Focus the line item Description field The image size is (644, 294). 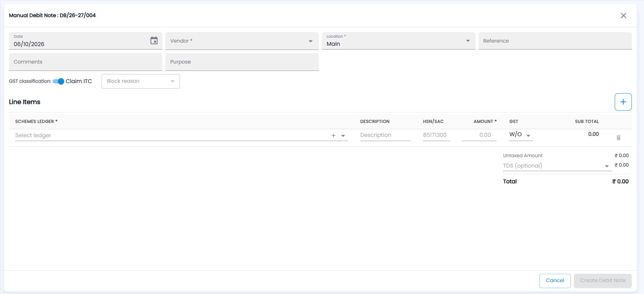[385, 135]
